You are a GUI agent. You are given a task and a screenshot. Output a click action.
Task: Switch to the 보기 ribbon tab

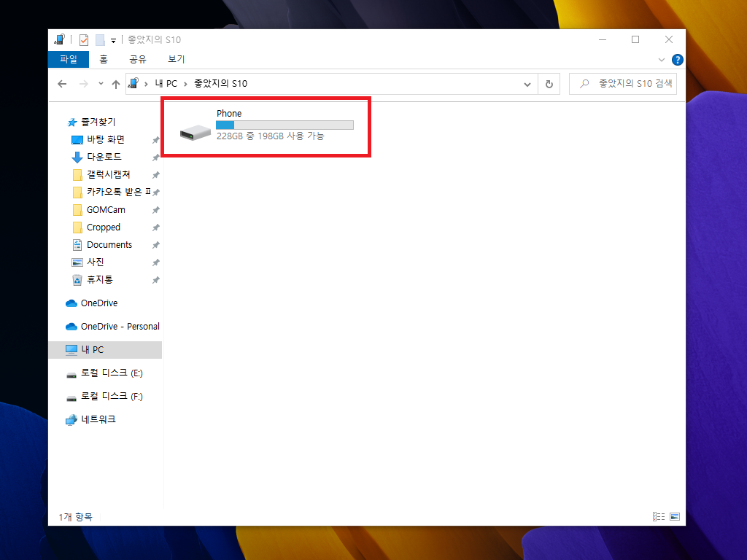(176, 59)
